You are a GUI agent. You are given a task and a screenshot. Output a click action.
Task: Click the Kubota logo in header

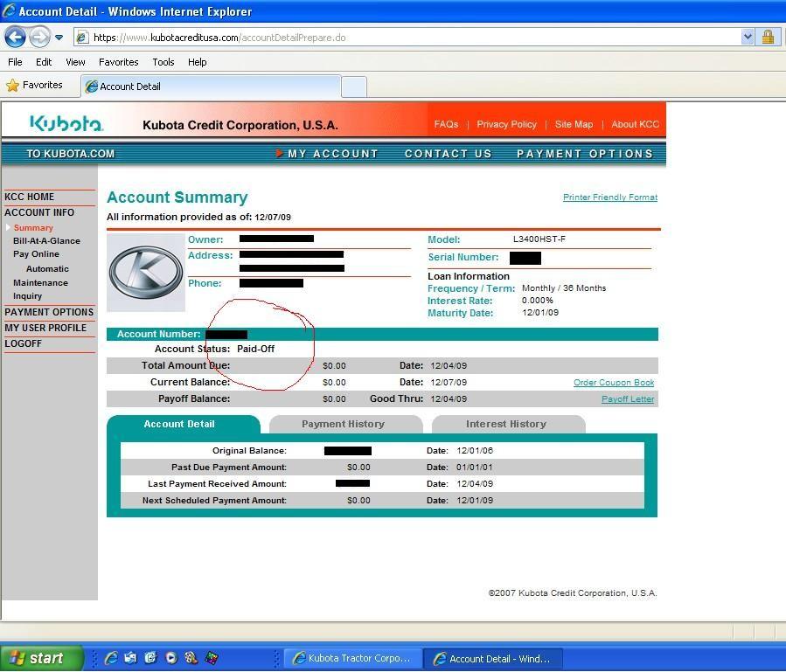(x=66, y=123)
